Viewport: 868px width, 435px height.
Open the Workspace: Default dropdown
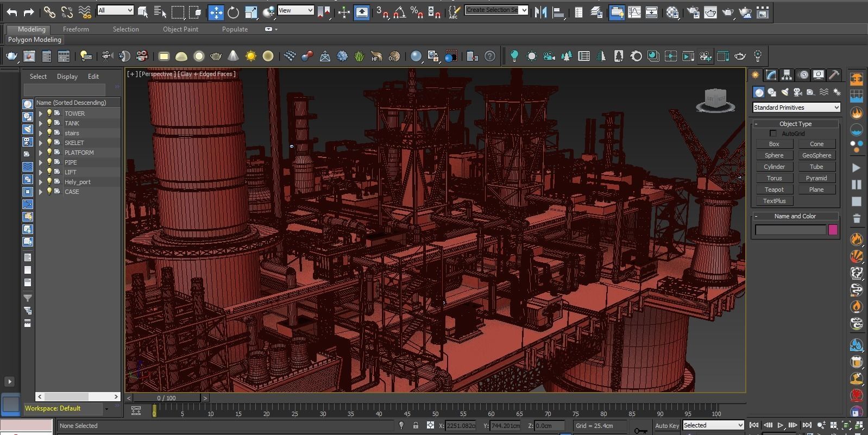[x=67, y=408]
